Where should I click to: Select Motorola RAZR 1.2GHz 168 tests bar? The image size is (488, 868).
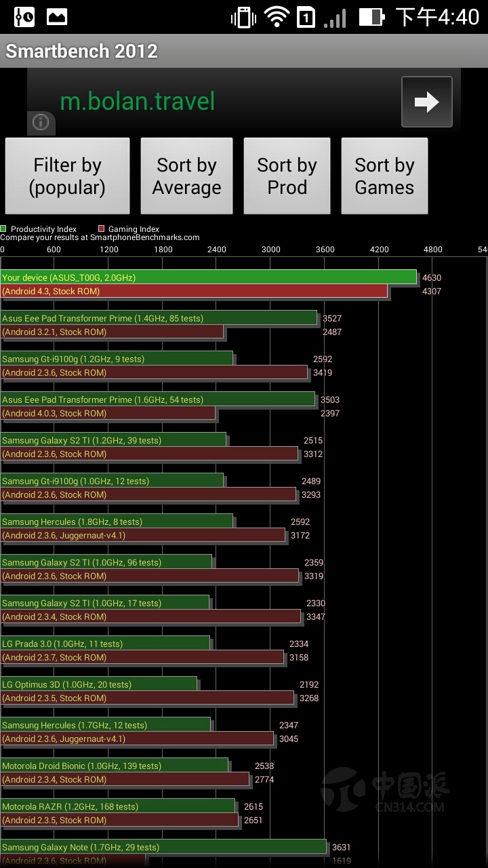[x=118, y=806]
